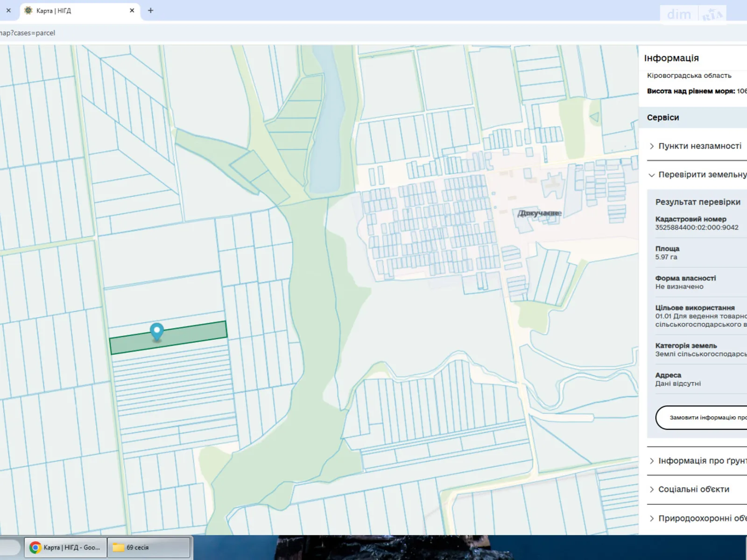Close the Карта | НІГД tab
747x560 pixels.
(132, 10)
